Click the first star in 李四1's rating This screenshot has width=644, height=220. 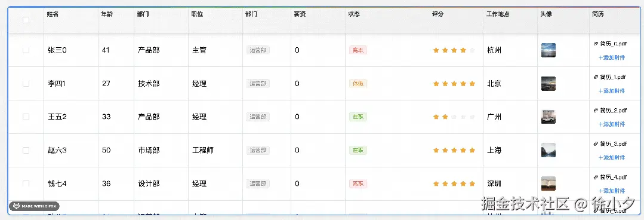436,84
